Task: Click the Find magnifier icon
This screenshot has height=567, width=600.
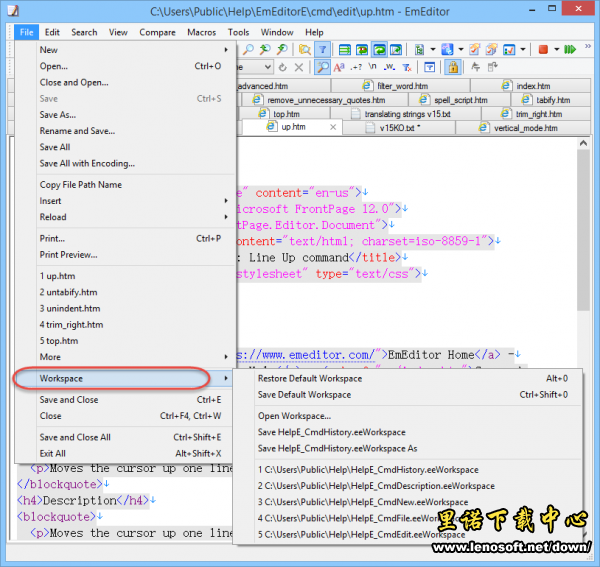Action: click(248, 49)
